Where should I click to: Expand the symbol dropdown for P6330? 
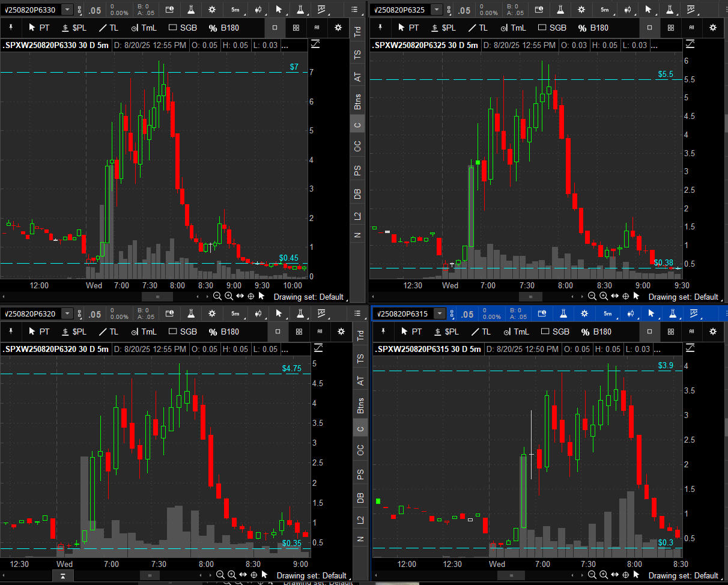pos(67,10)
